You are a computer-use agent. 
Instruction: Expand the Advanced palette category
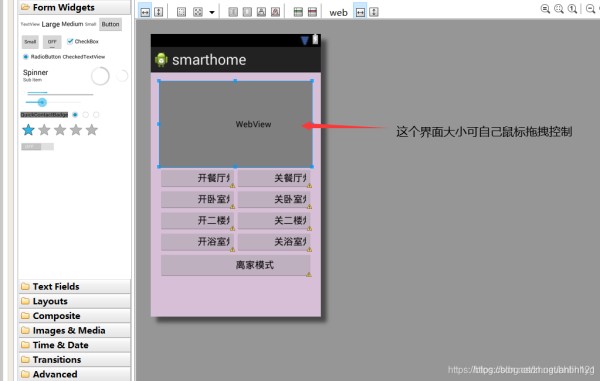click(x=75, y=374)
